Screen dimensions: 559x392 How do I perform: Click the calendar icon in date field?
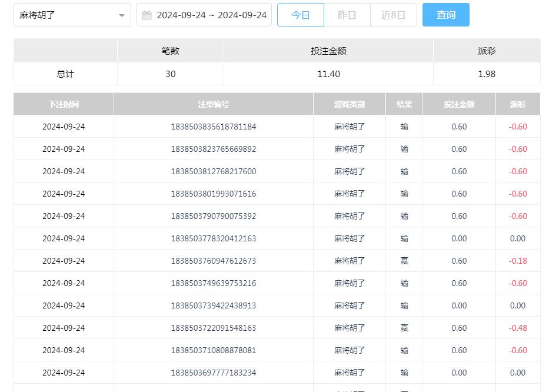coord(147,15)
